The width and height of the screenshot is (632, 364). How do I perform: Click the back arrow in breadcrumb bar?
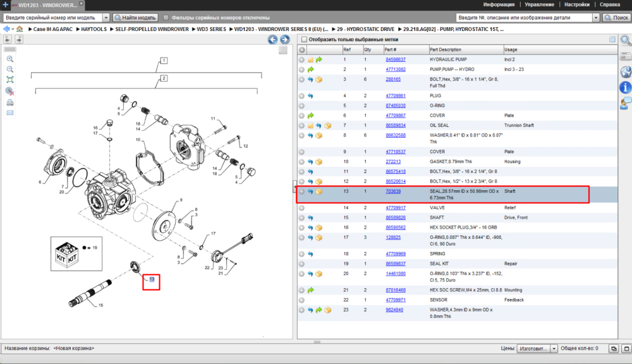click(x=6, y=29)
